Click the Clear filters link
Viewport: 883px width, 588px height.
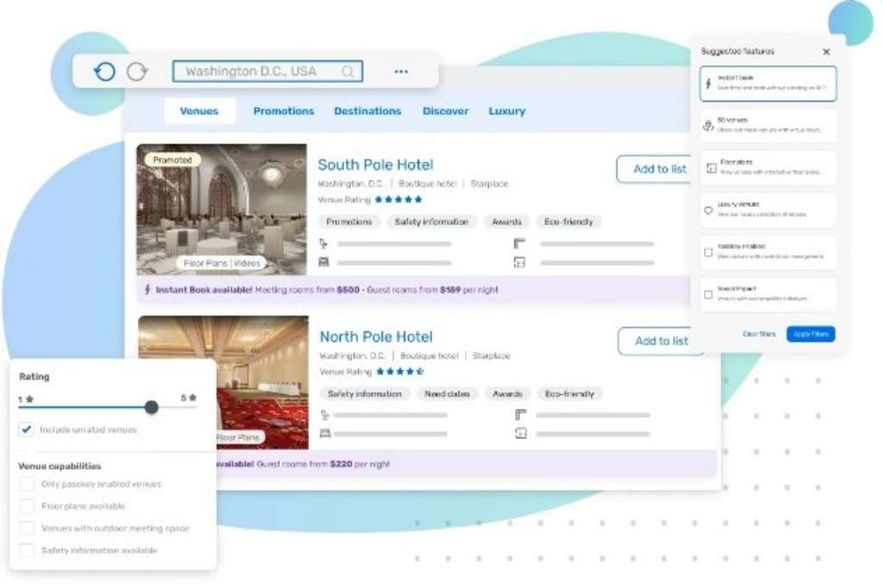(759, 334)
